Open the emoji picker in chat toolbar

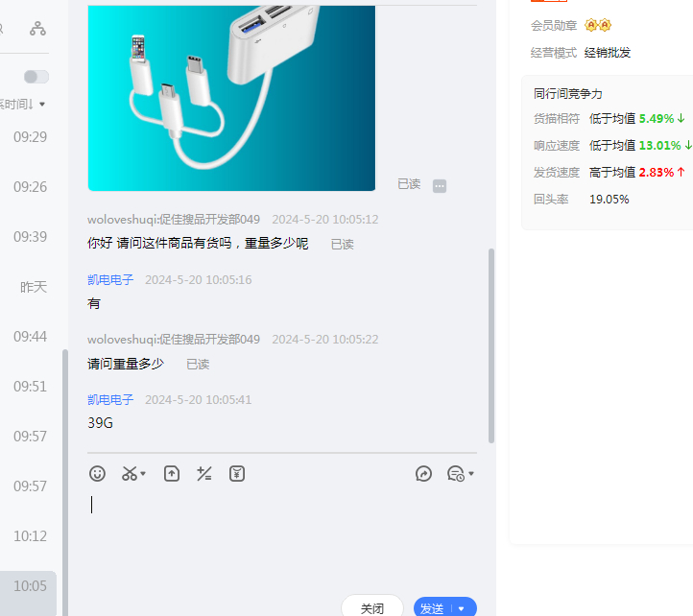coord(97,473)
